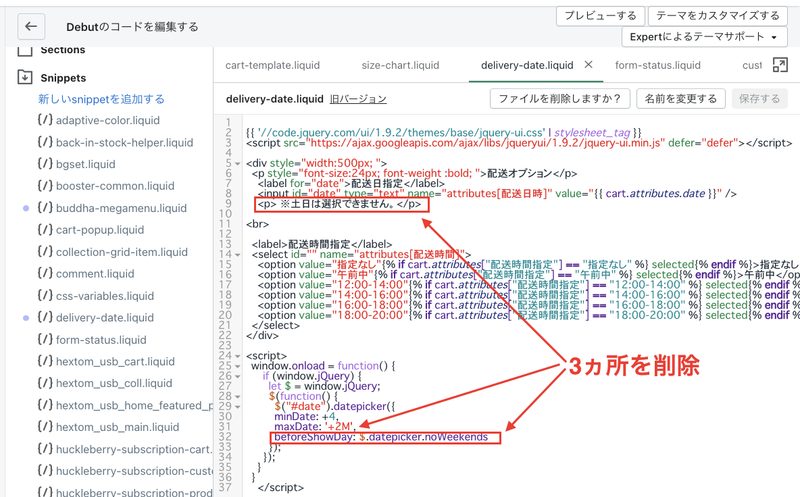Screen dimensions: 800x497
Task: Click テーマをカスタマイズする button
Action: [717, 15]
